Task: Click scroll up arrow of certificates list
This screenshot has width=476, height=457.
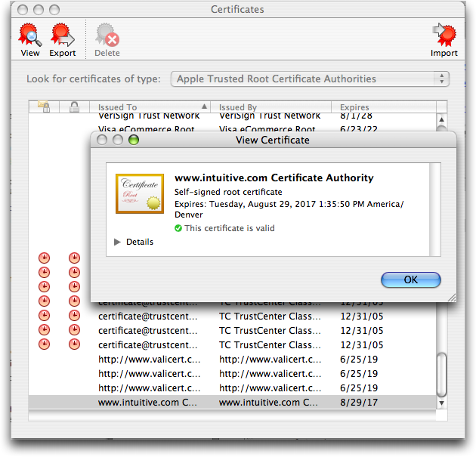Action: coord(441,119)
